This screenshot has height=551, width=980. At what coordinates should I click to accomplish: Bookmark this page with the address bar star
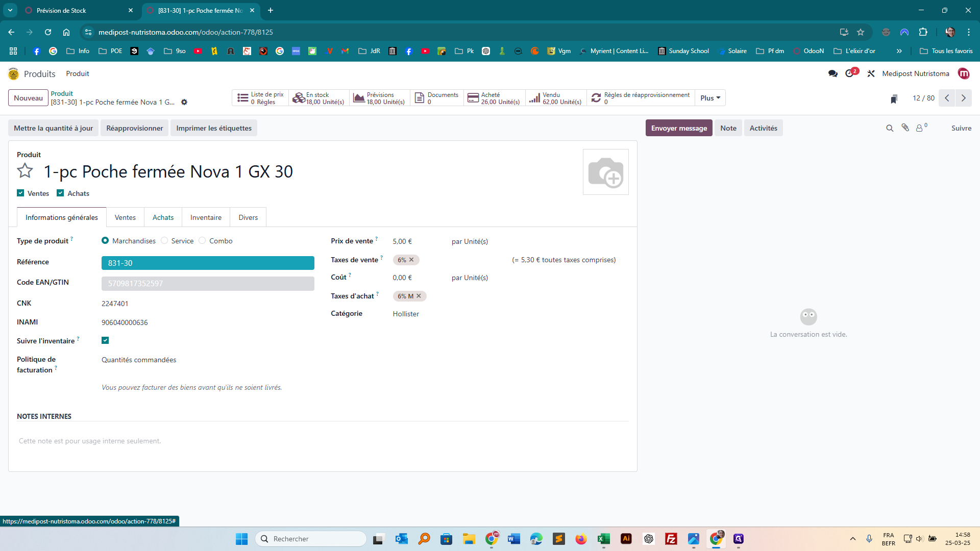click(861, 32)
